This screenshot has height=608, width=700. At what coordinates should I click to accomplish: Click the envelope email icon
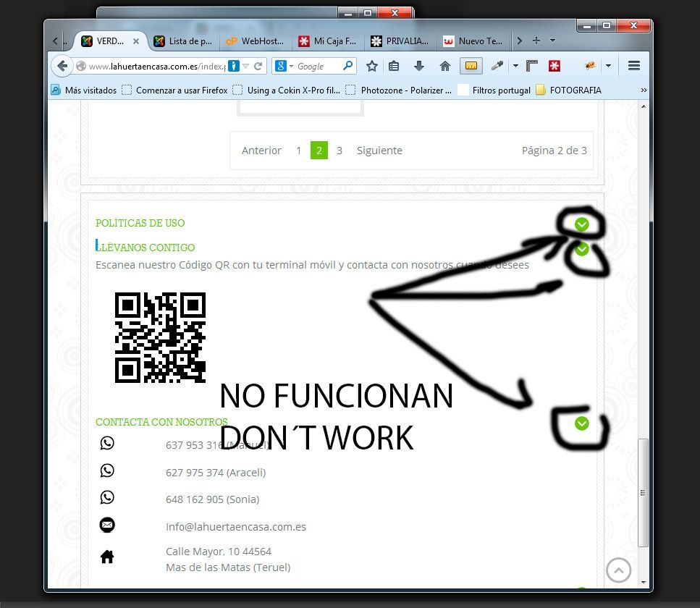pyautogui.click(x=107, y=525)
